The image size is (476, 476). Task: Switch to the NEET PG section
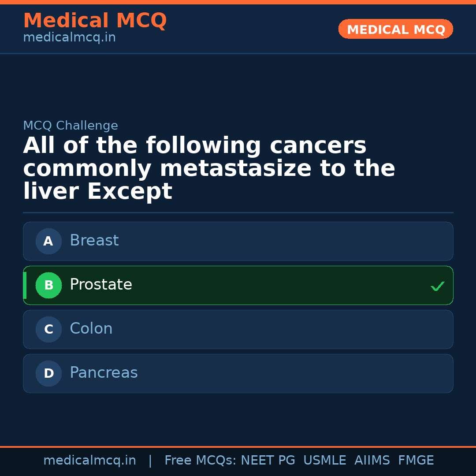point(268,460)
